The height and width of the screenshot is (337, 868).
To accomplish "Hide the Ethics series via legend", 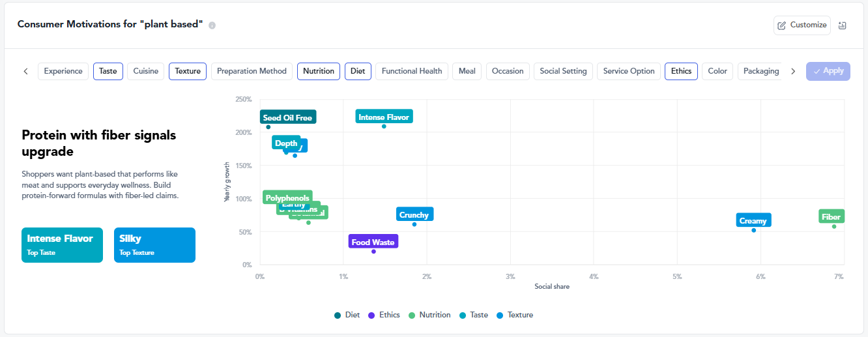I will (x=383, y=315).
